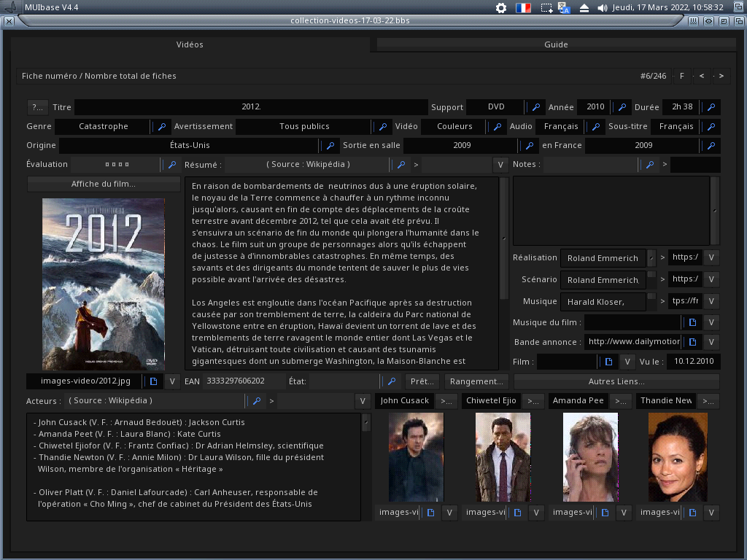Click the volume speaker icon in top bar
This screenshot has width=747, height=560.
(x=602, y=7)
